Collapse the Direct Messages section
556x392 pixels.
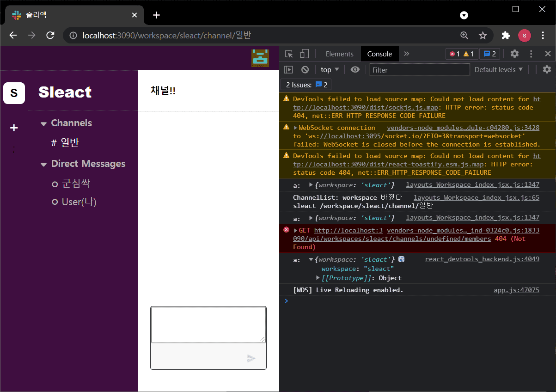coord(44,164)
